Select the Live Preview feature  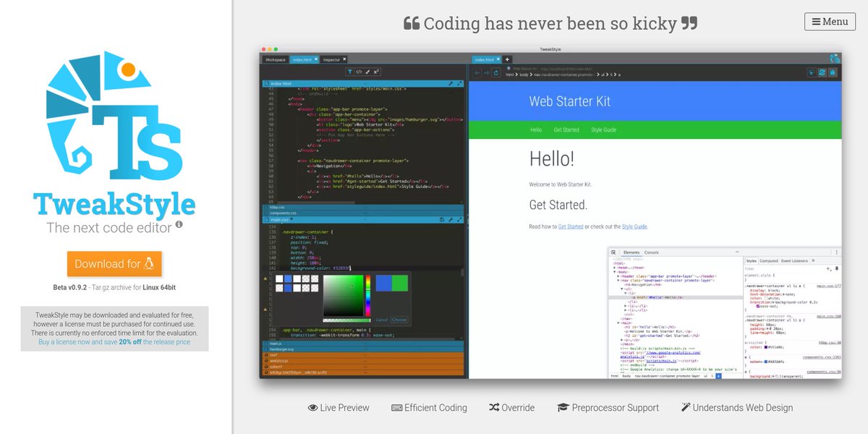pyautogui.click(x=339, y=407)
